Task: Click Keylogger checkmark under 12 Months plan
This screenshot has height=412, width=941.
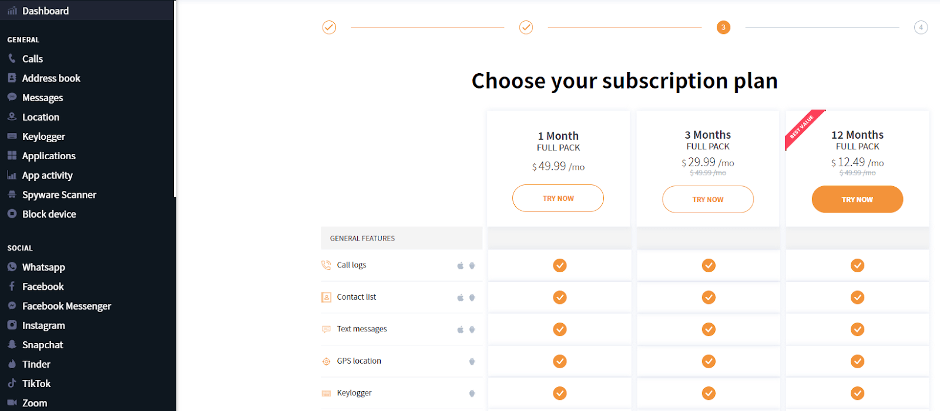Action: [858, 393]
